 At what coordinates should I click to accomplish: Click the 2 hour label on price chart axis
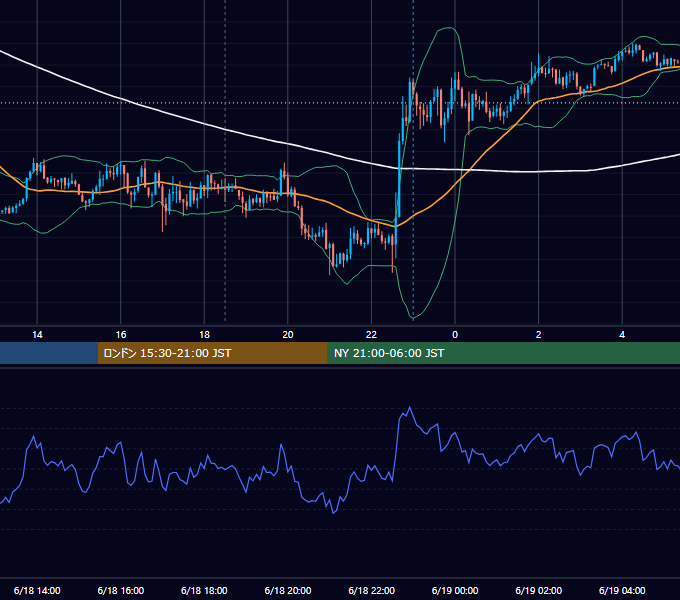539,335
